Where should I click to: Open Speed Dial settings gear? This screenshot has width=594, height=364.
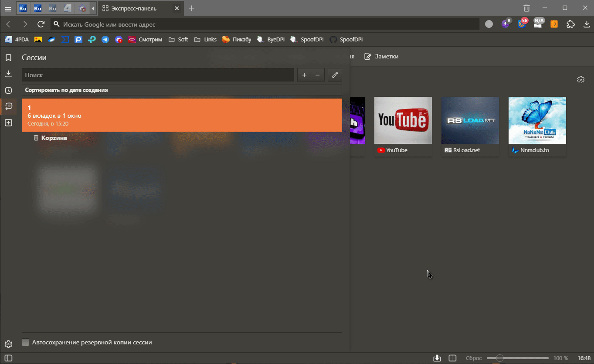coord(580,80)
